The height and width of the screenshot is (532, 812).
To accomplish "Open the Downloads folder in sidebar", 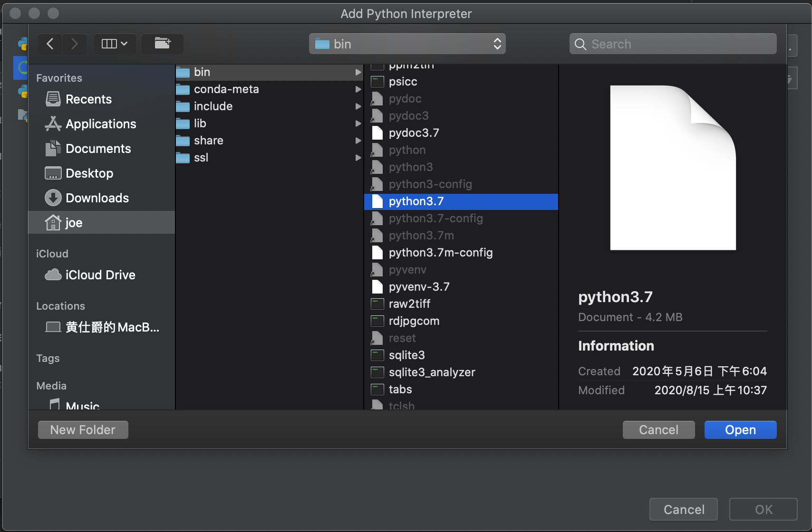I will [97, 198].
